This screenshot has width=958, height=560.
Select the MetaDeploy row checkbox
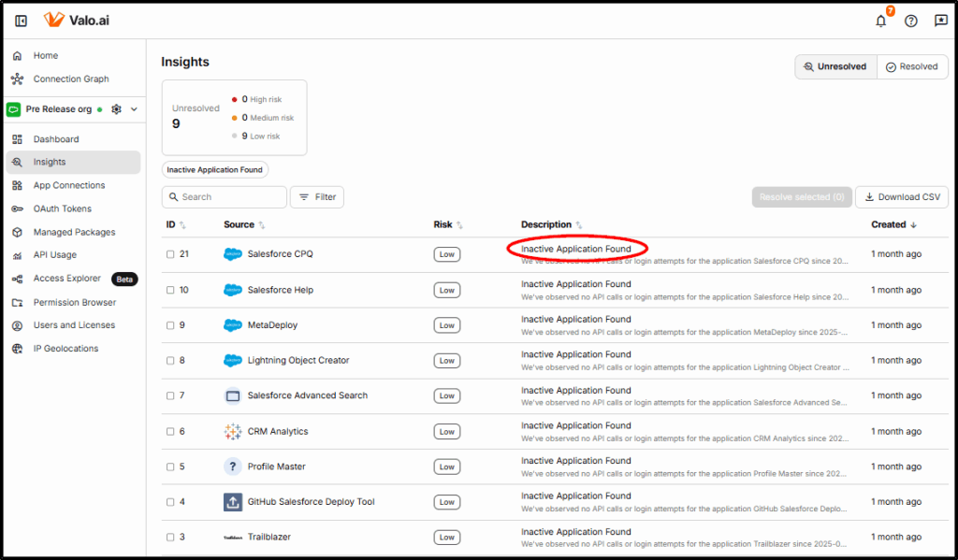[170, 325]
